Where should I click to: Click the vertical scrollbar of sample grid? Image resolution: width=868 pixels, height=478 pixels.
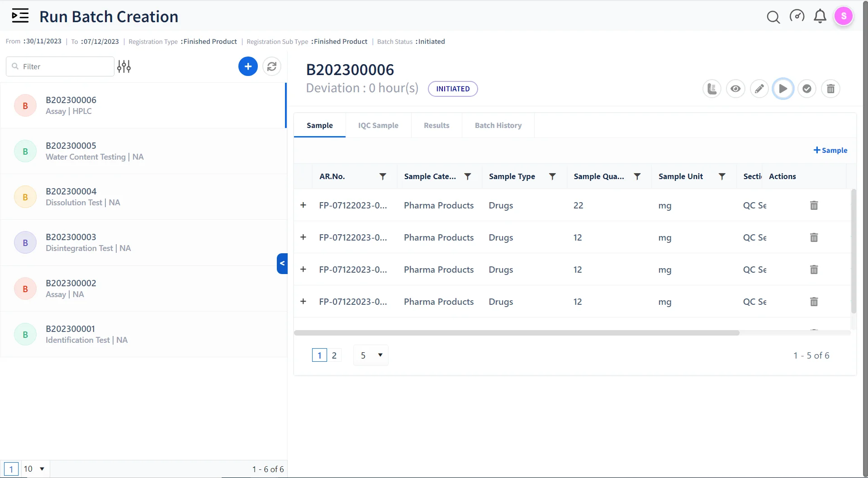click(x=854, y=251)
